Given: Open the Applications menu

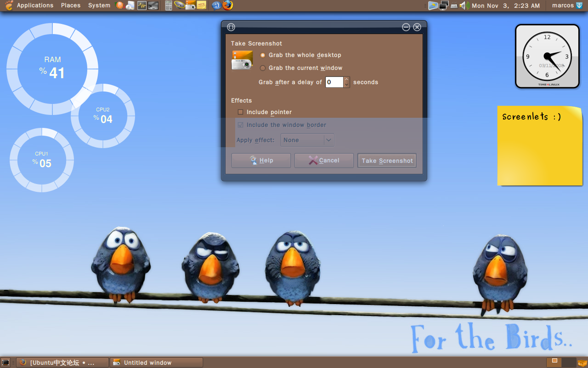Looking at the screenshot, I should (35, 6).
